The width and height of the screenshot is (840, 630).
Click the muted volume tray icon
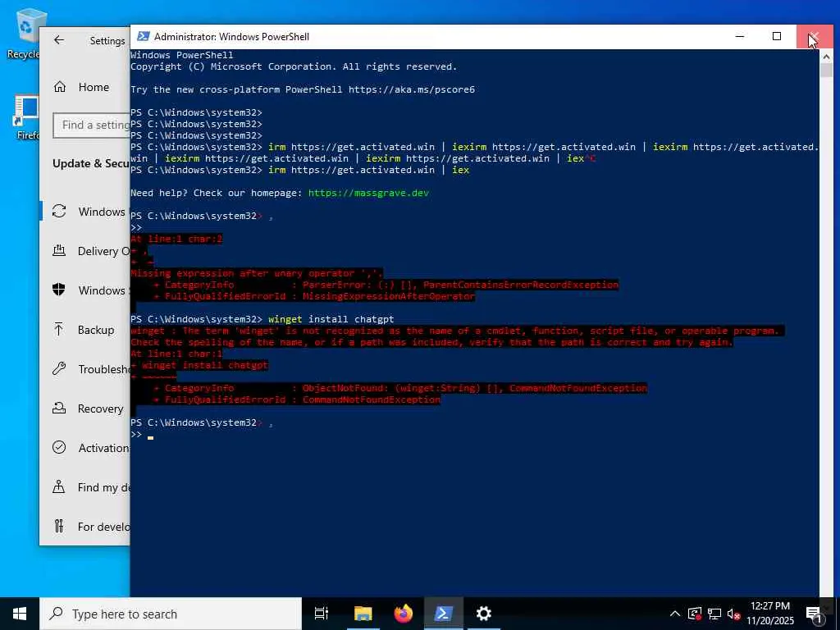734,614
